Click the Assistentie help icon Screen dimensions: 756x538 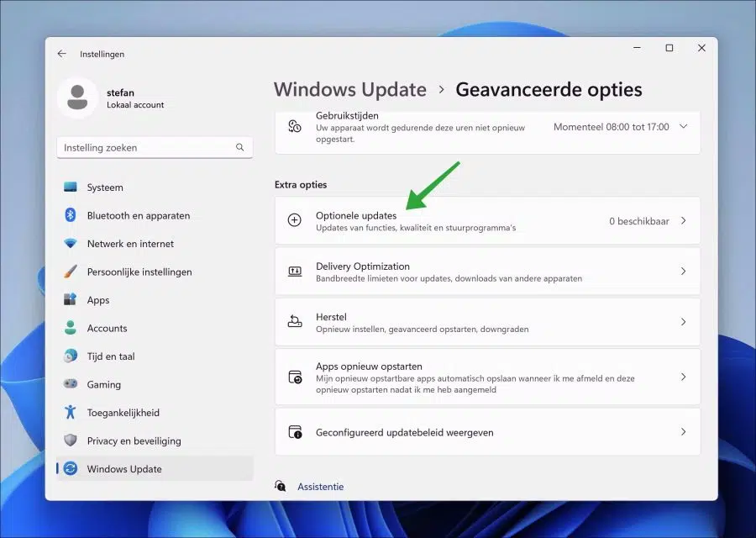(280, 486)
